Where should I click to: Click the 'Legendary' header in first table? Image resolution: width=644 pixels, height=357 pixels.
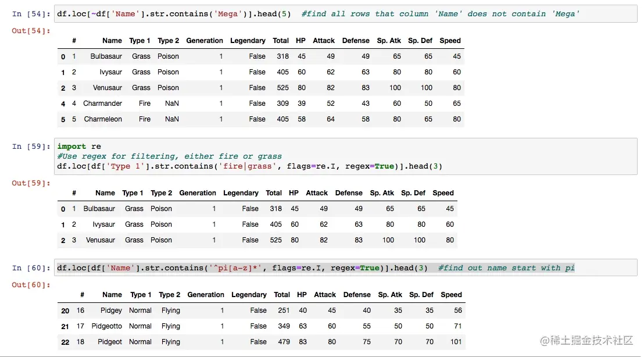coord(248,41)
